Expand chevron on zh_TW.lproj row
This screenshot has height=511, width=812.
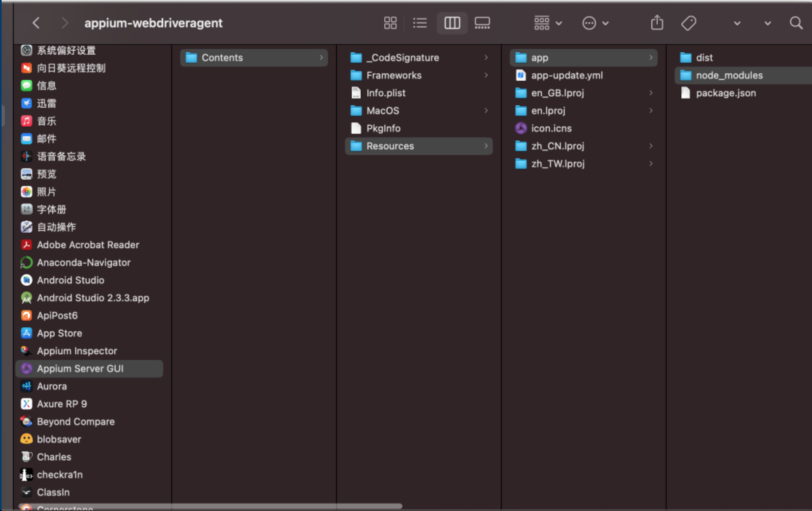[x=651, y=164]
